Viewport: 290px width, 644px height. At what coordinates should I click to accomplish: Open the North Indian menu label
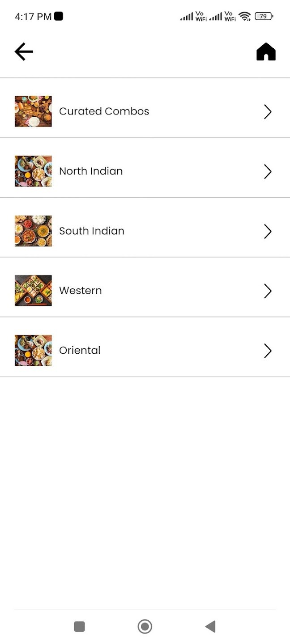91,171
